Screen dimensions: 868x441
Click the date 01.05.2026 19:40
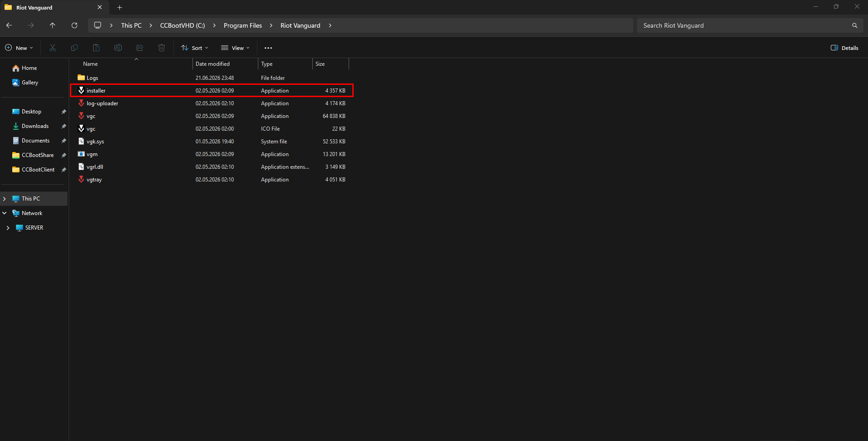[215, 142]
